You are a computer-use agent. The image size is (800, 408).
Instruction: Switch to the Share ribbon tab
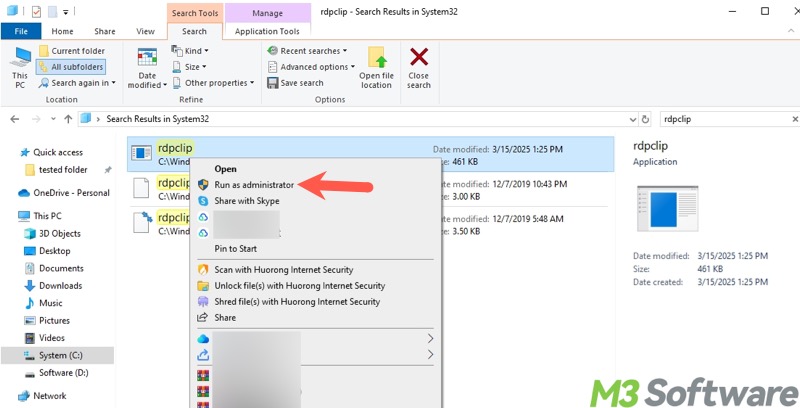(105, 31)
